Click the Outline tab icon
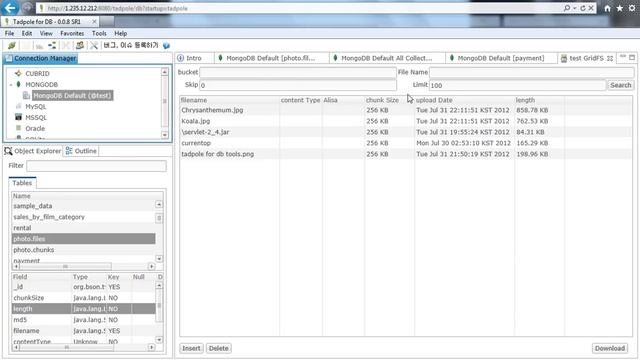Screen dimensions: 640x360 69,151
